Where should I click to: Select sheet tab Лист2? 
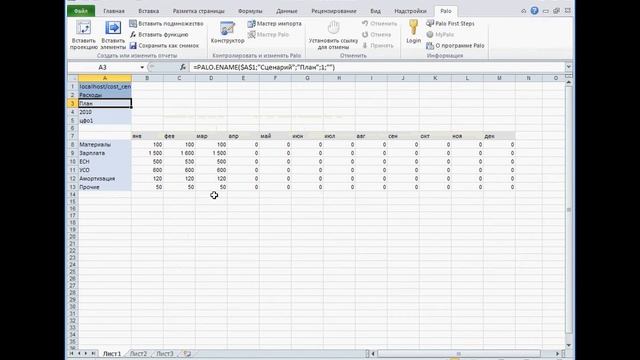click(138, 353)
